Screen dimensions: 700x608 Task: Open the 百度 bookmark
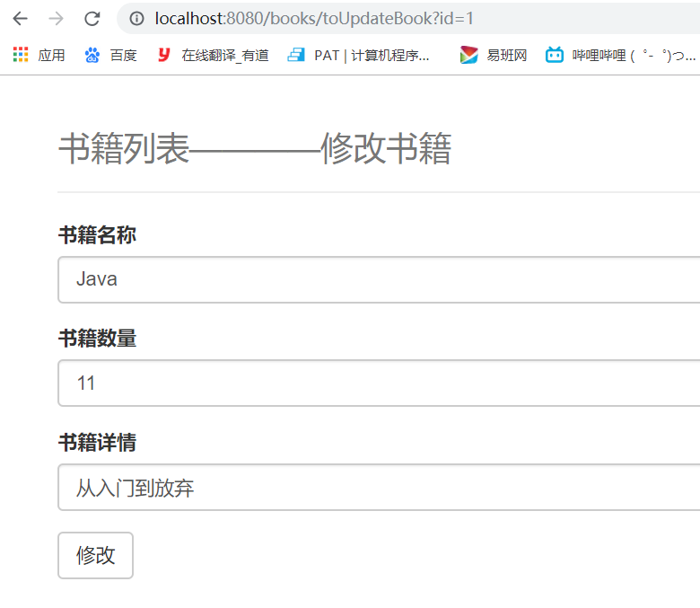[123, 56]
